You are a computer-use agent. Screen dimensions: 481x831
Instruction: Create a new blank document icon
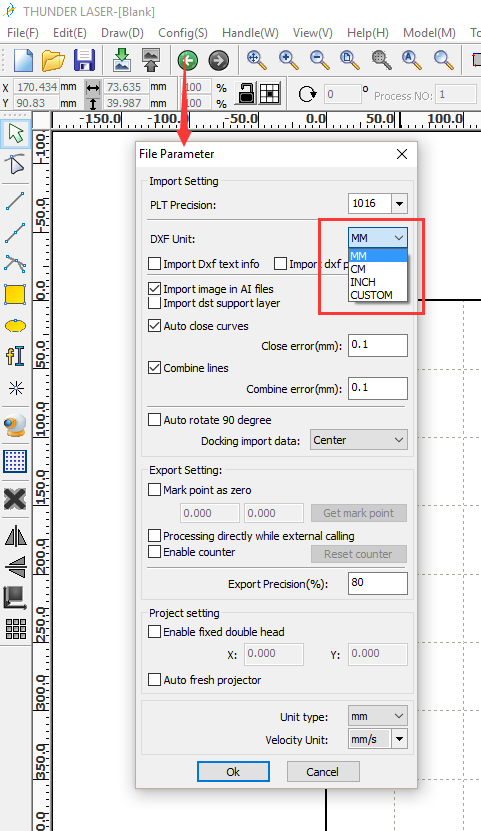(23, 60)
